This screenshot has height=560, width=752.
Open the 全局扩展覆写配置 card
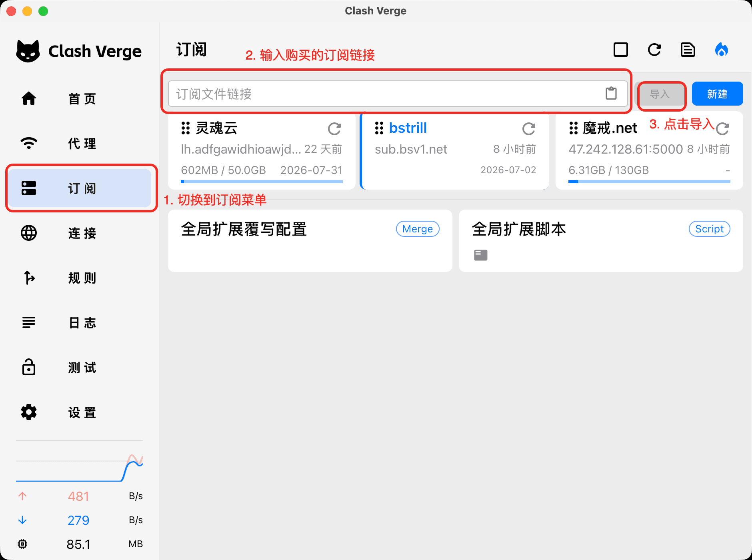310,241
